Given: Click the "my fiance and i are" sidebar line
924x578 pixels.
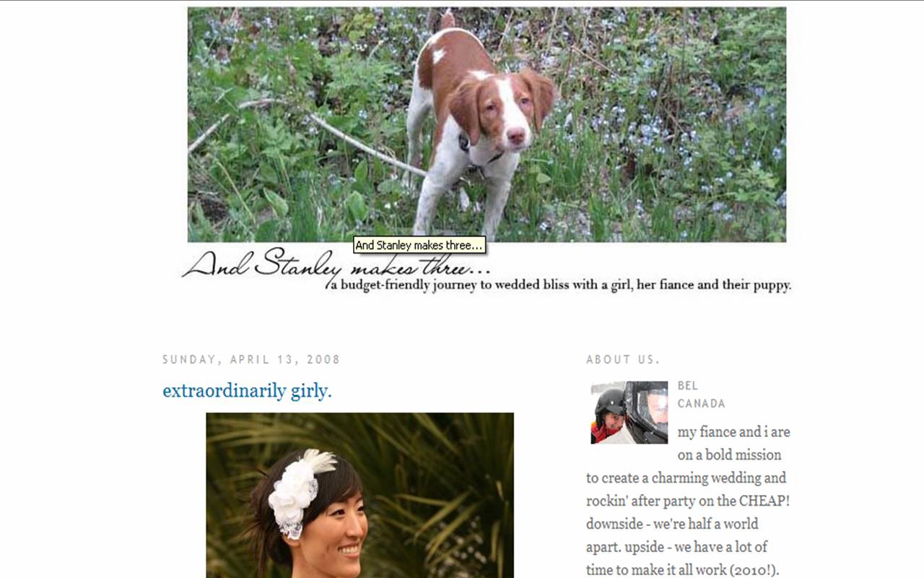Looking at the screenshot, I should pyautogui.click(x=733, y=432).
